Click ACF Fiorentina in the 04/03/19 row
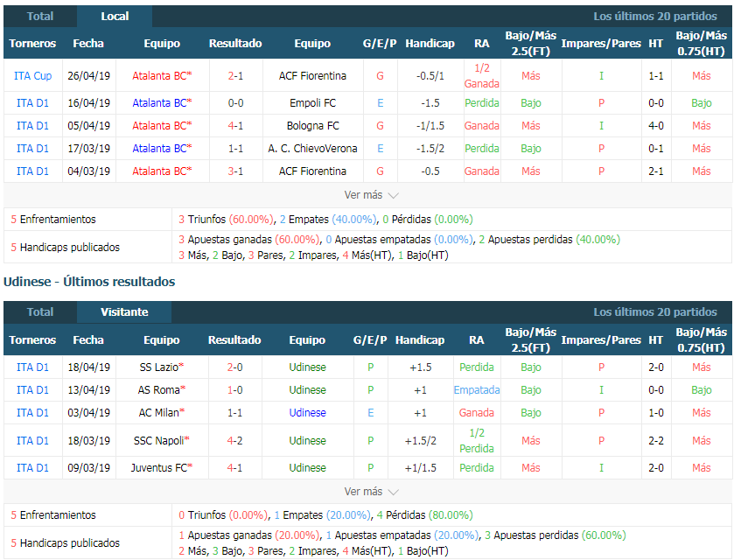The height and width of the screenshot is (560, 734). point(312,171)
